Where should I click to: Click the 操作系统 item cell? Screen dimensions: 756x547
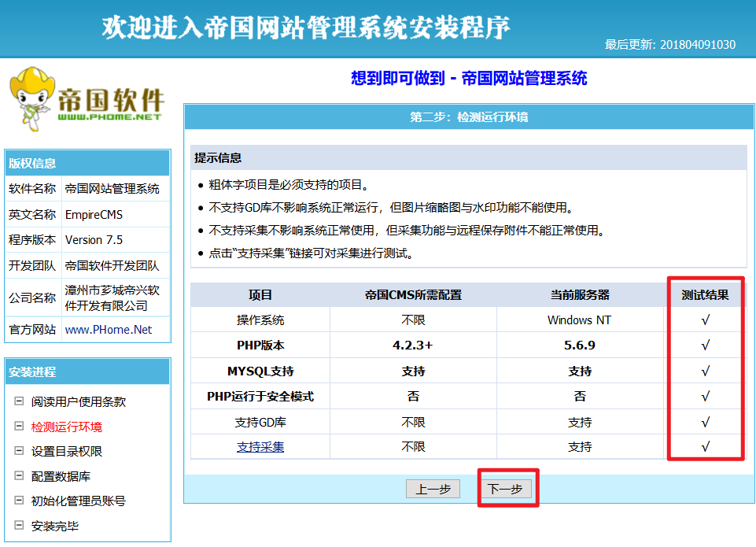click(260, 320)
